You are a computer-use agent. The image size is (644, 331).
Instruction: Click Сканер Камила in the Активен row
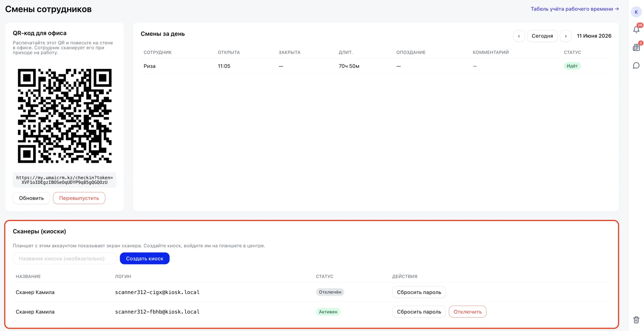pyautogui.click(x=35, y=312)
